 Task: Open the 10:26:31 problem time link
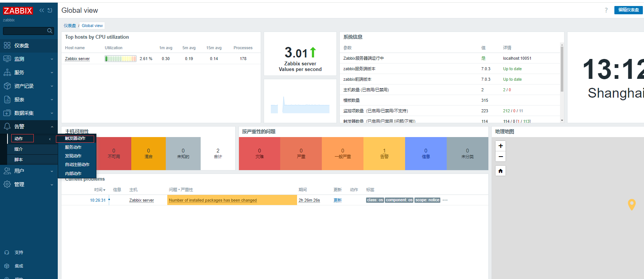[98, 200]
